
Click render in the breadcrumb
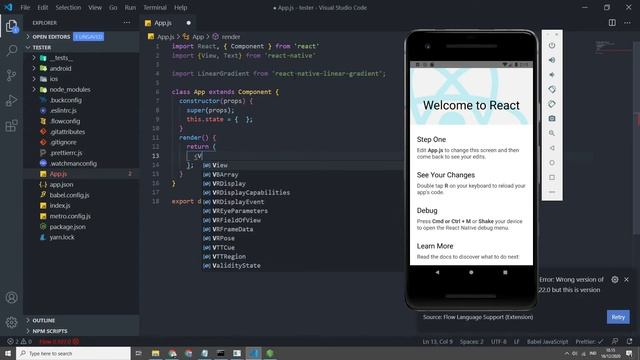coord(227,37)
